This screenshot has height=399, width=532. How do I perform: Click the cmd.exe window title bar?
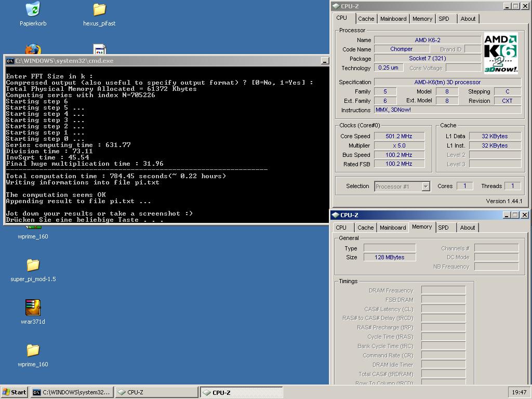tap(166, 61)
